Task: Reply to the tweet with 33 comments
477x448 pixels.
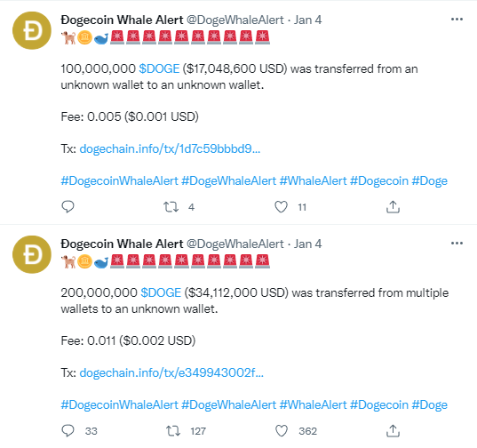Action: click(68, 431)
